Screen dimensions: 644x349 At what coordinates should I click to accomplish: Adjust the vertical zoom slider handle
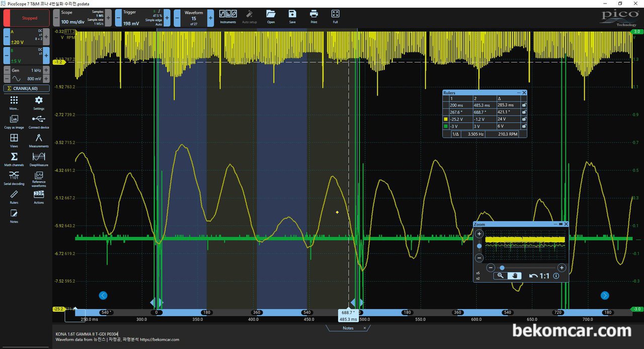click(x=479, y=246)
